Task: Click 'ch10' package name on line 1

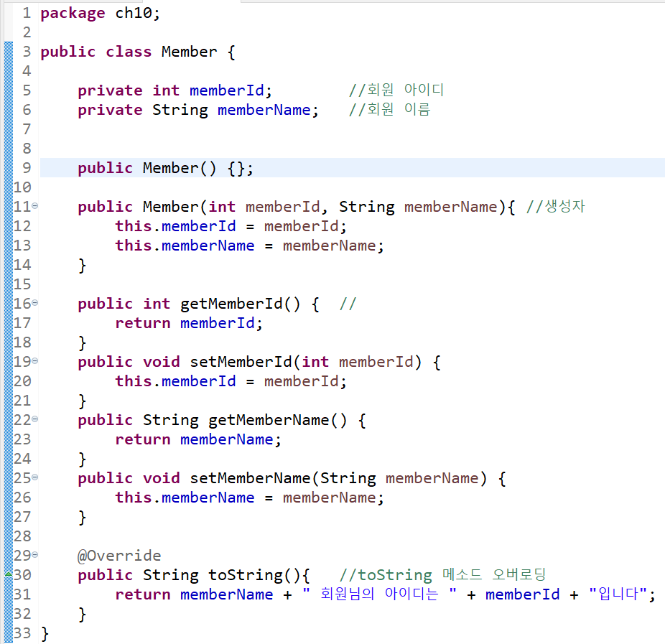Action: [x=134, y=13]
